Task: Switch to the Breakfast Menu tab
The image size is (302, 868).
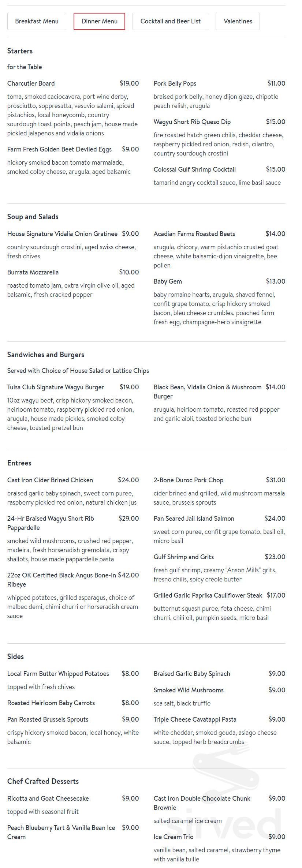Action: tap(36, 21)
